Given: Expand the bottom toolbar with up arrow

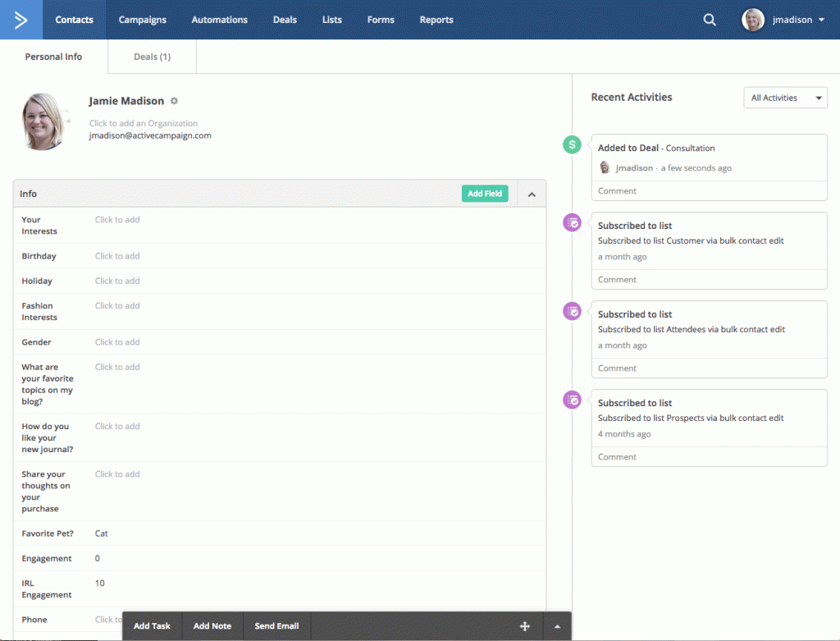Looking at the screenshot, I should click(x=558, y=626).
